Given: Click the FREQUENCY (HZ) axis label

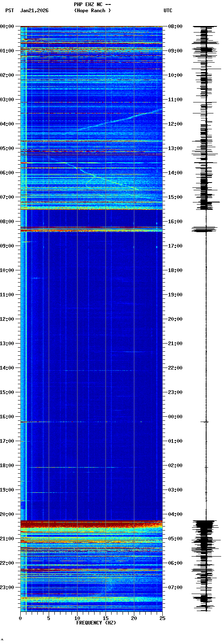Looking at the screenshot, I should tap(96, 623).
